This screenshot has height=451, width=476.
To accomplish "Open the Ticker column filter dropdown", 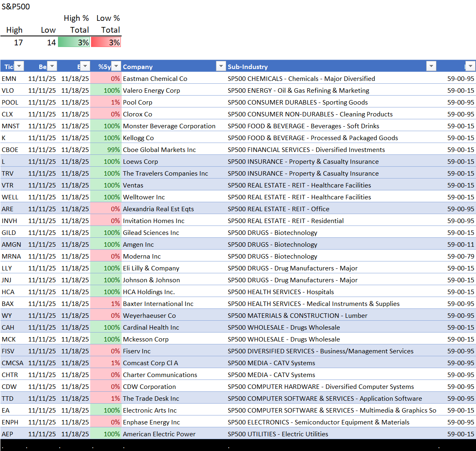I will 19,67.
